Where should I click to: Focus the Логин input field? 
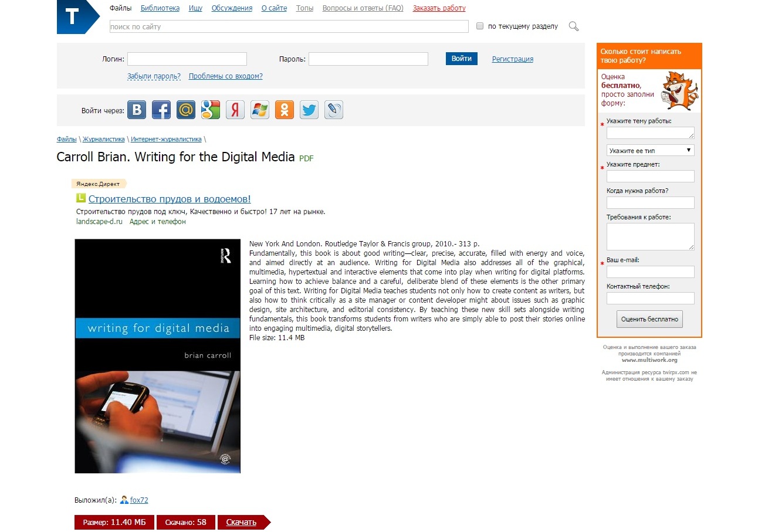tap(187, 59)
